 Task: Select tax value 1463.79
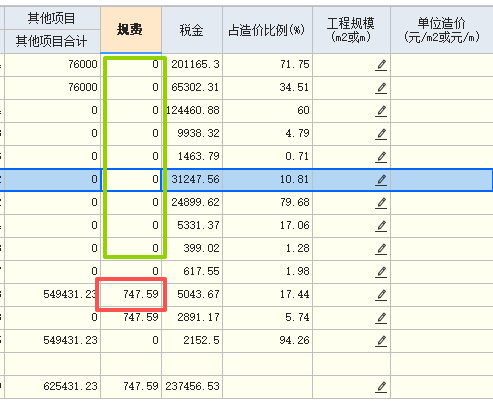[192, 157]
